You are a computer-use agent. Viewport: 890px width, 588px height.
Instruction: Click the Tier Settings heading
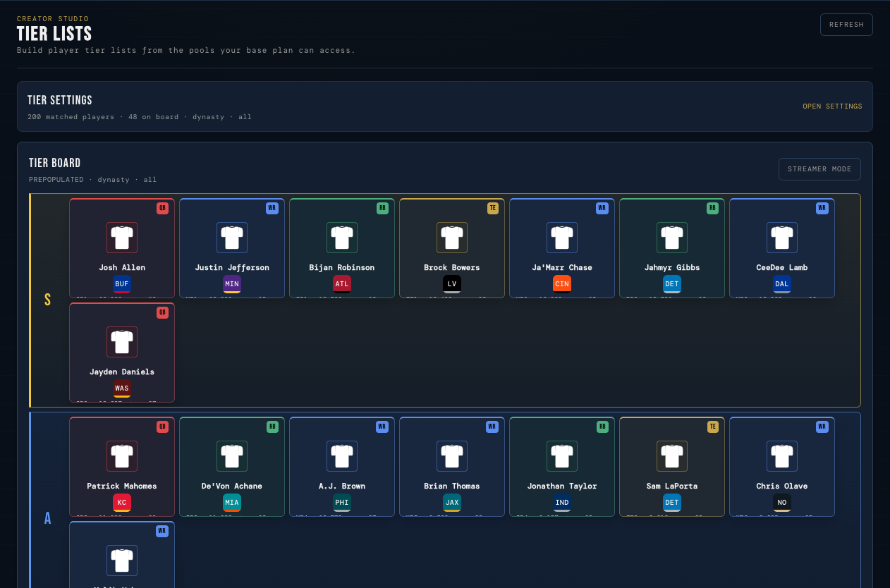pos(60,100)
